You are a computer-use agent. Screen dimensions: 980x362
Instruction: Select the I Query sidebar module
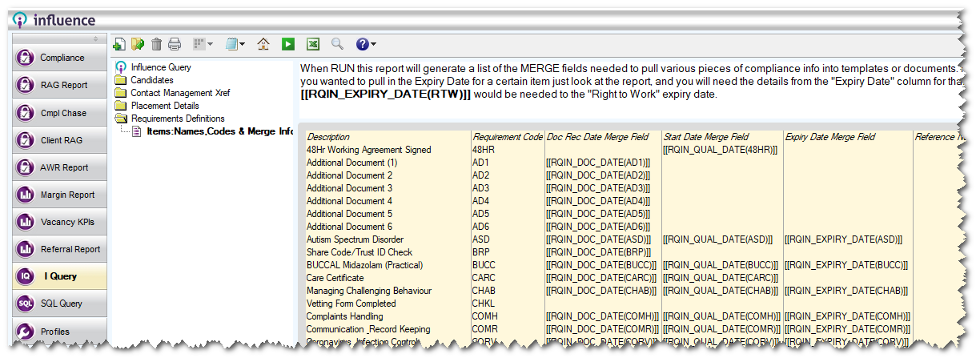[59, 276]
